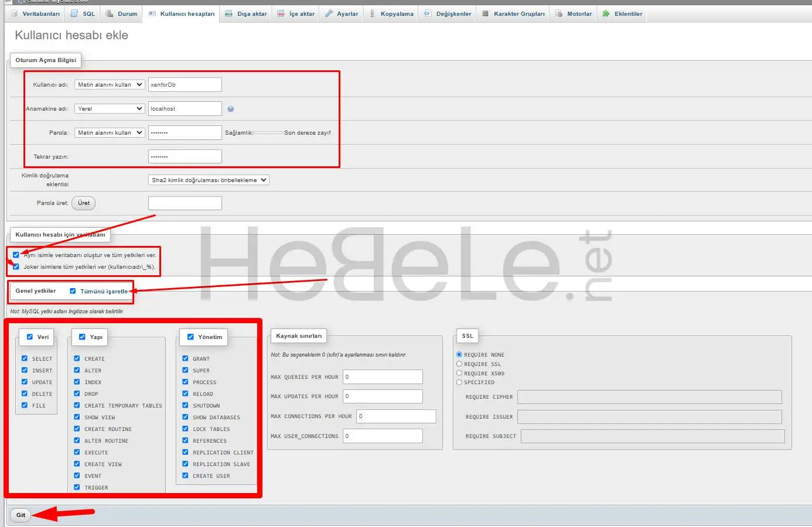Click the Kopyalama replication icon
812x527 pixels.
(x=372, y=13)
